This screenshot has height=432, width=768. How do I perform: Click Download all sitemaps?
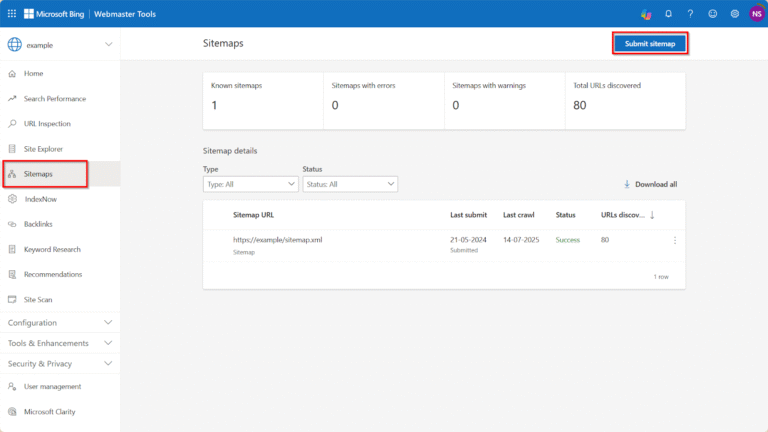[650, 184]
